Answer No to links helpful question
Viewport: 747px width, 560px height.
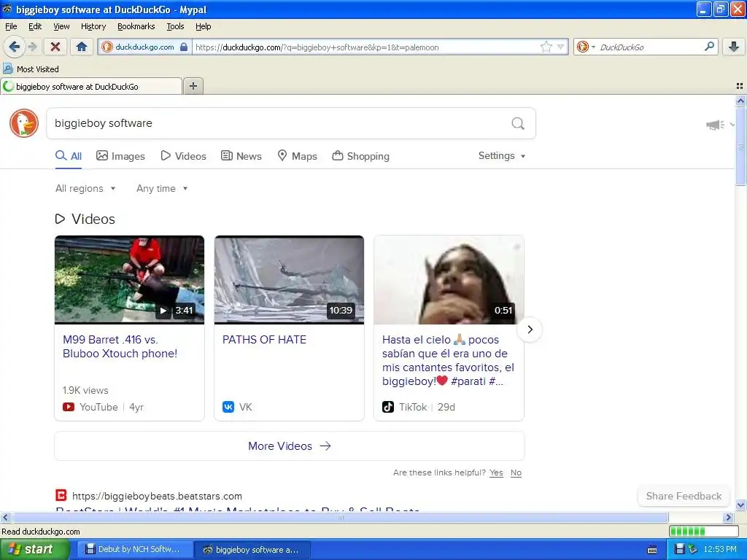coord(516,472)
